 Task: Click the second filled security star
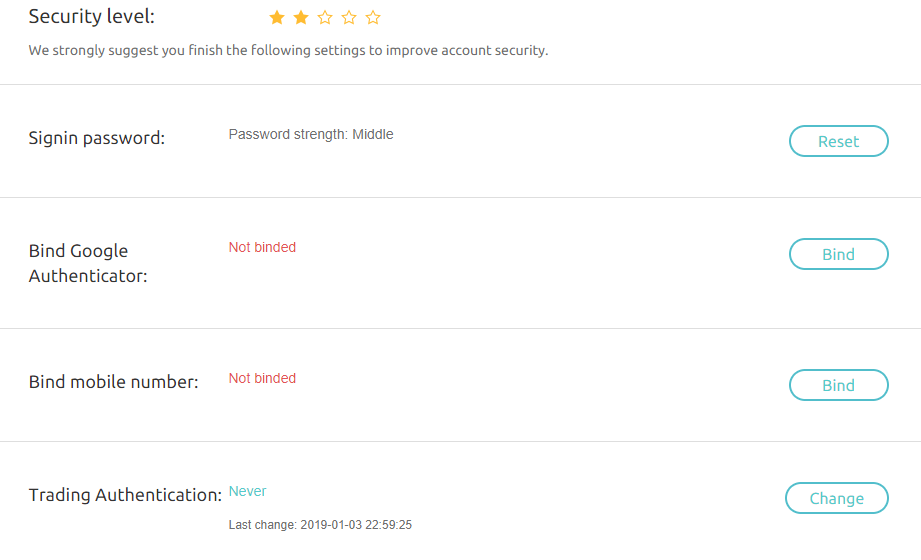point(301,18)
